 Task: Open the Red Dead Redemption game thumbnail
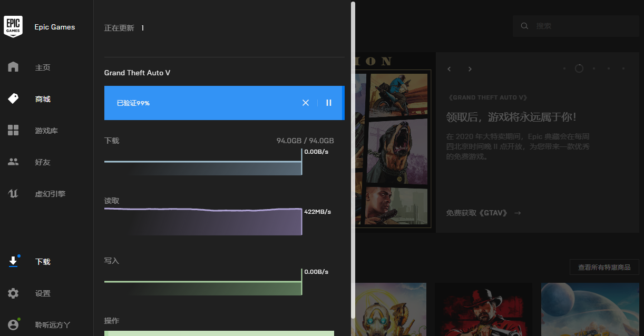click(483, 309)
